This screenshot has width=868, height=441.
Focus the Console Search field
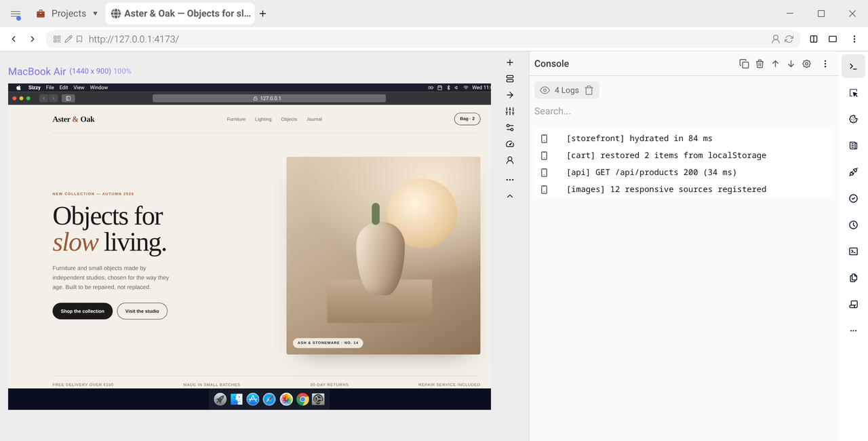pyautogui.click(x=684, y=111)
